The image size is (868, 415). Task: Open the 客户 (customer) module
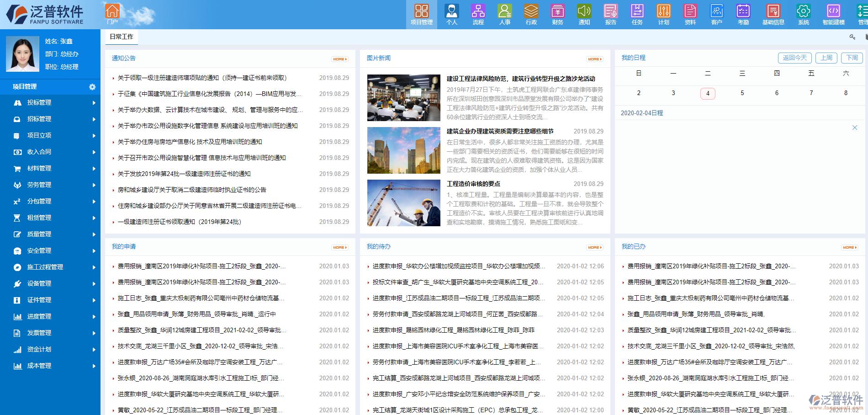coord(716,14)
